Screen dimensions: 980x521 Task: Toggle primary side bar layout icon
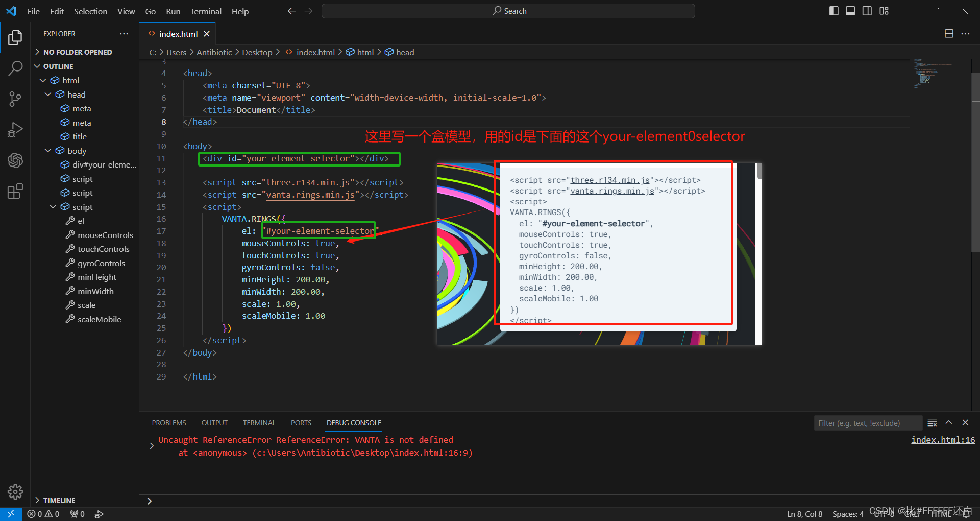click(834, 11)
